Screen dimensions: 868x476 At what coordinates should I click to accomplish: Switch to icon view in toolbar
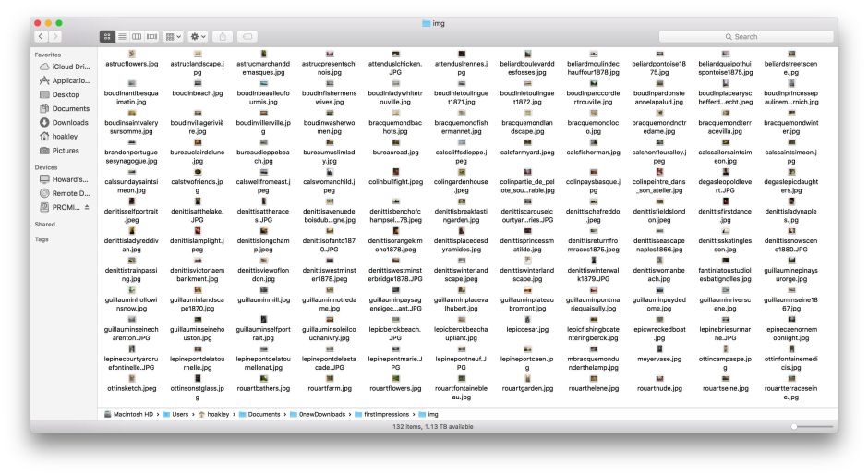tap(107, 36)
